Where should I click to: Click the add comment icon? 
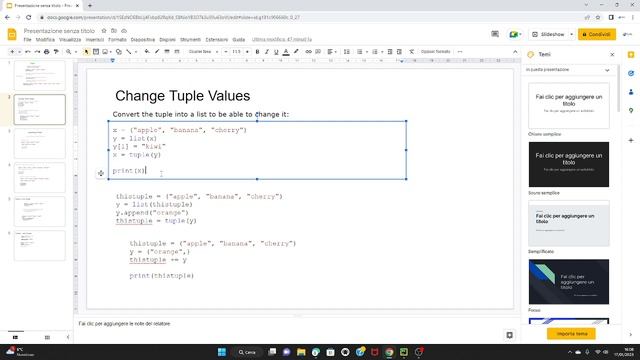click(x=318, y=52)
